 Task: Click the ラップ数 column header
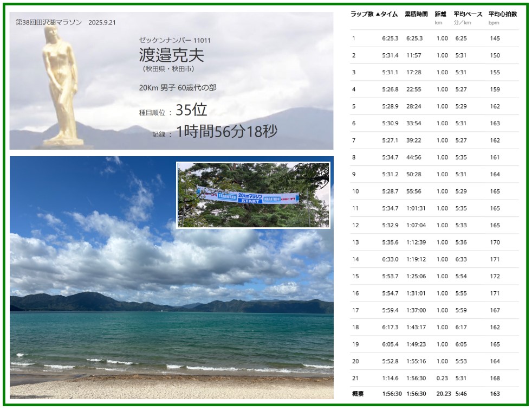(362, 15)
